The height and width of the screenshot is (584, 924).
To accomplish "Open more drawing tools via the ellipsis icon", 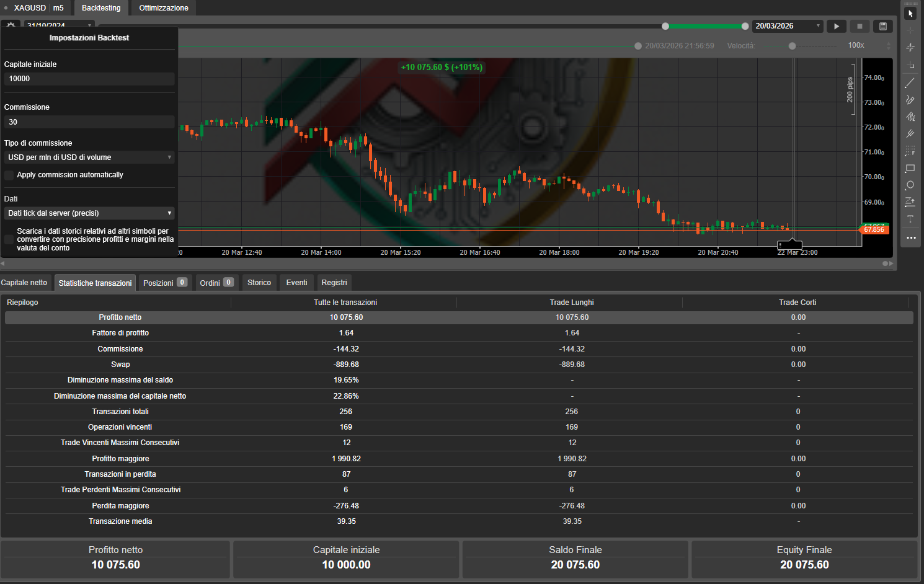I will [x=910, y=237].
